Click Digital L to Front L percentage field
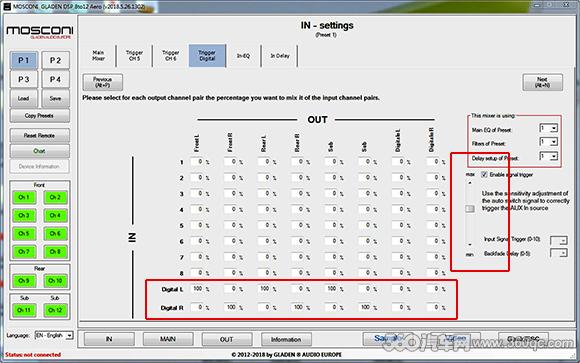 tap(197, 289)
